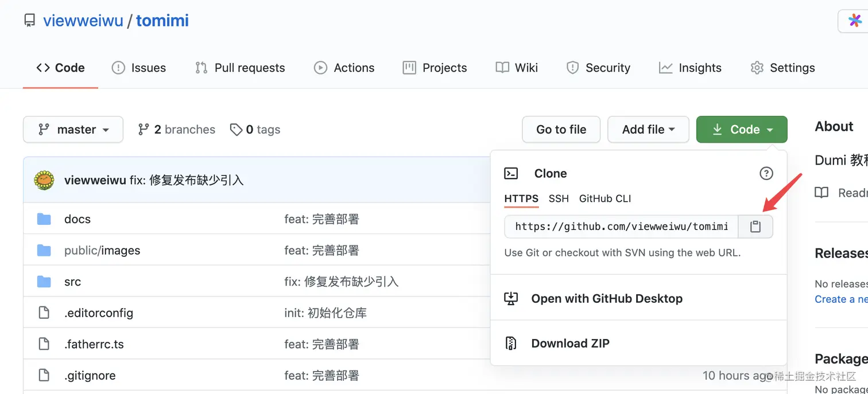Click the repository book icon beside viewweiwu
Viewport: 868px width, 394px height.
coord(29,21)
